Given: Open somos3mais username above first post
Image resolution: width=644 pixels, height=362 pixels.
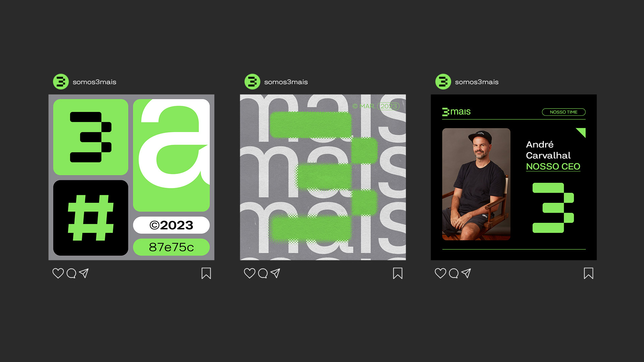Looking at the screenshot, I should (x=95, y=82).
